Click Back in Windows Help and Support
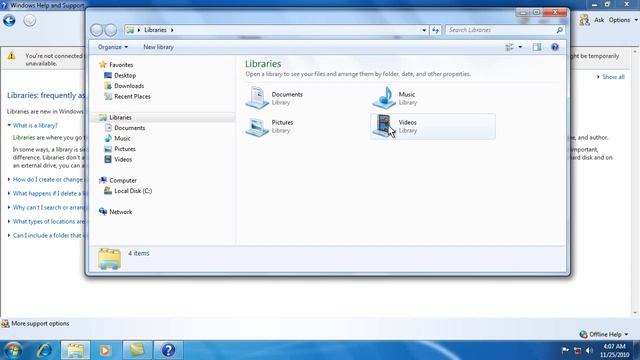The width and height of the screenshot is (640, 360). pos(9,20)
